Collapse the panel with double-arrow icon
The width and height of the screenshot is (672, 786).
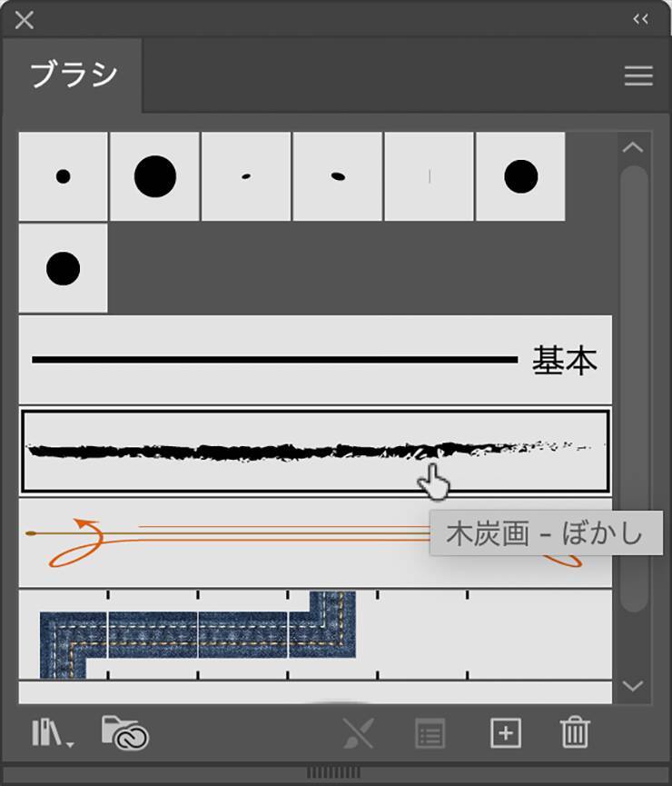[x=640, y=20]
